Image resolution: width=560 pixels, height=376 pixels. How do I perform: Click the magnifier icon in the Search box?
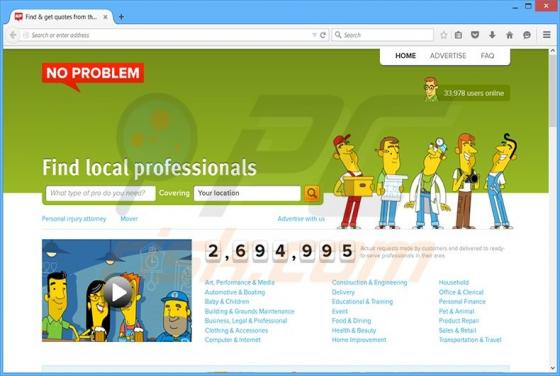(338, 35)
